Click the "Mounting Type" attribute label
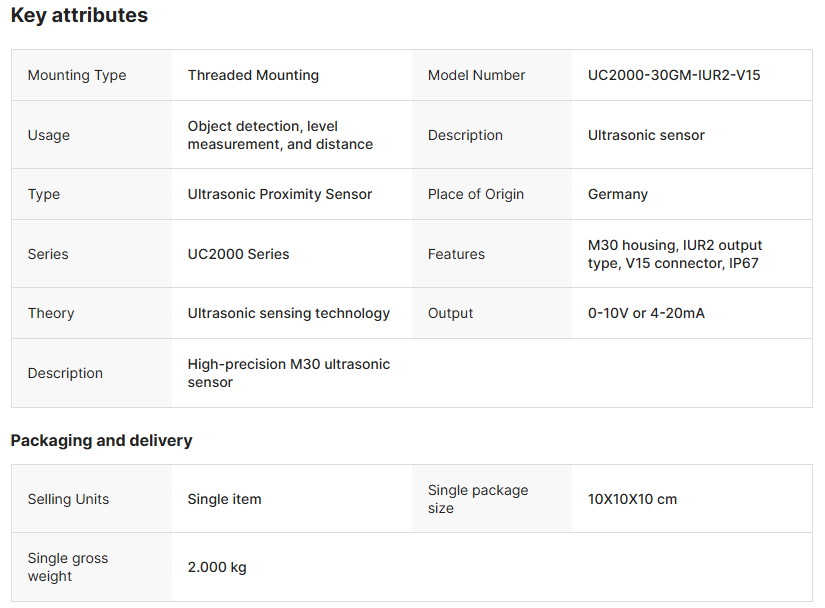The image size is (825, 608). pyautogui.click(x=77, y=75)
